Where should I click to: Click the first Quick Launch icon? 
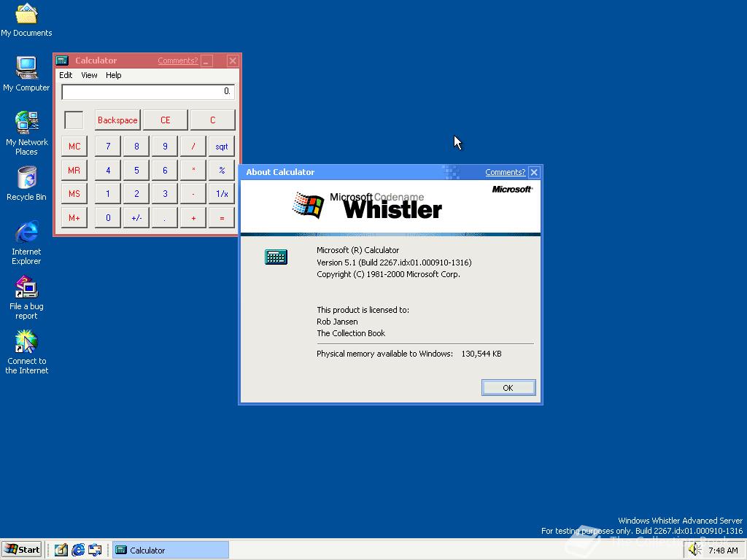point(61,550)
